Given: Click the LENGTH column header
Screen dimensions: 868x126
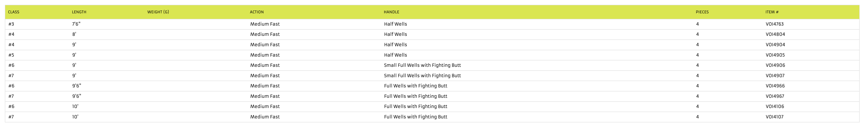Looking at the screenshot, I should [x=79, y=12].
